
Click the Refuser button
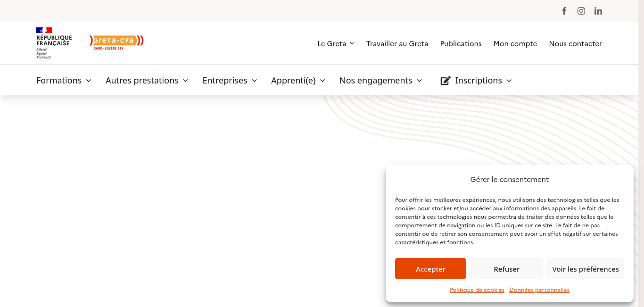(507, 269)
